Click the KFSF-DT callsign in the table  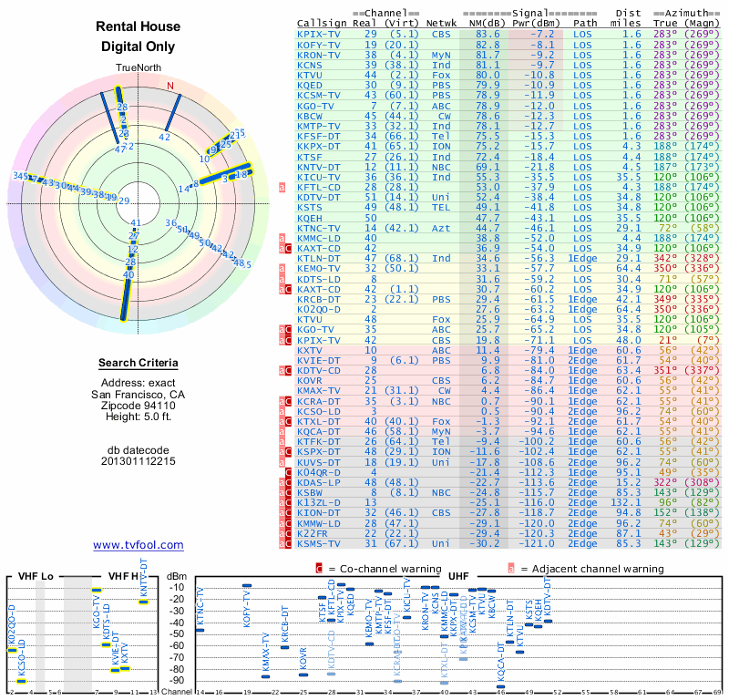coord(318,137)
